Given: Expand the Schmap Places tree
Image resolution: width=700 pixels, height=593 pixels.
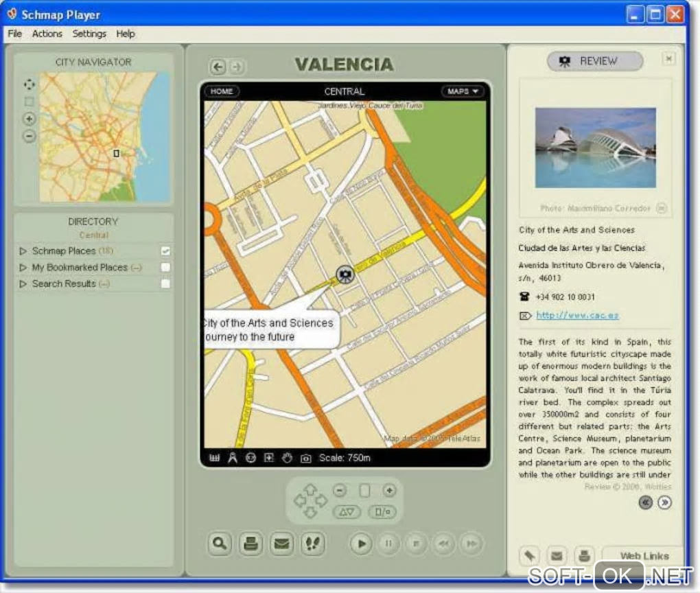Looking at the screenshot, I should [x=23, y=251].
